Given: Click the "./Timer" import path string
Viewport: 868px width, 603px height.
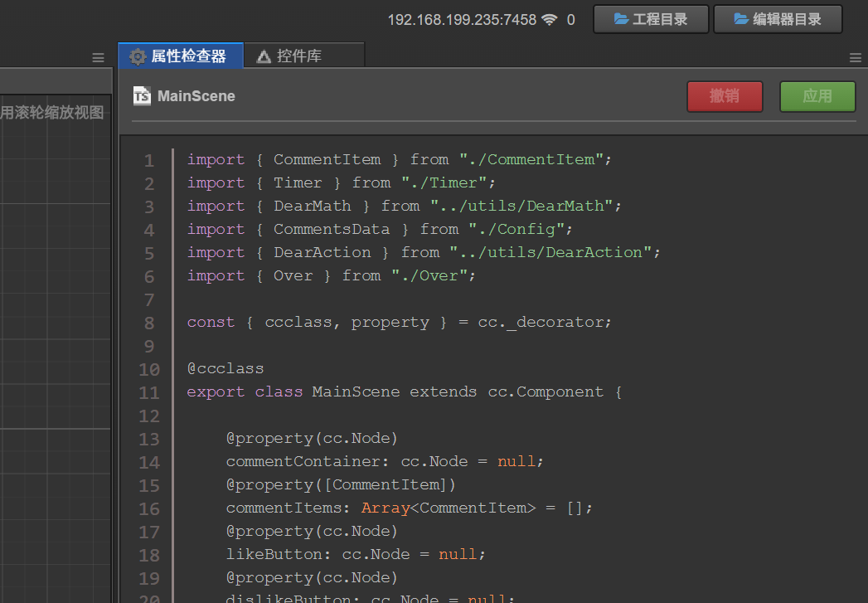Looking at the screenshot, I should pyautogui.click(x=444, y=182).
